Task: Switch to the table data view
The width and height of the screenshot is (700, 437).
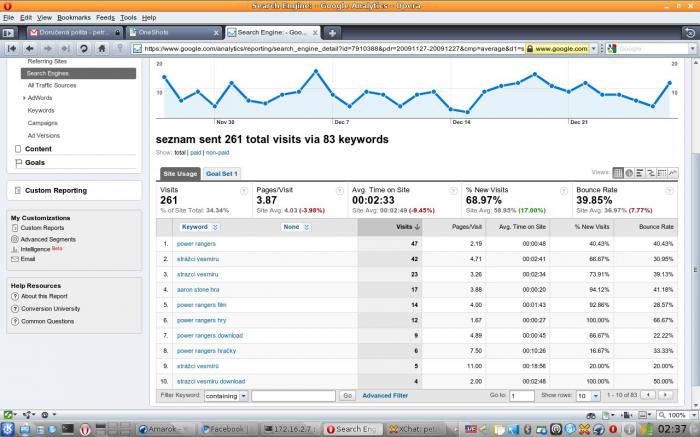Action: [x=618, y=173]
